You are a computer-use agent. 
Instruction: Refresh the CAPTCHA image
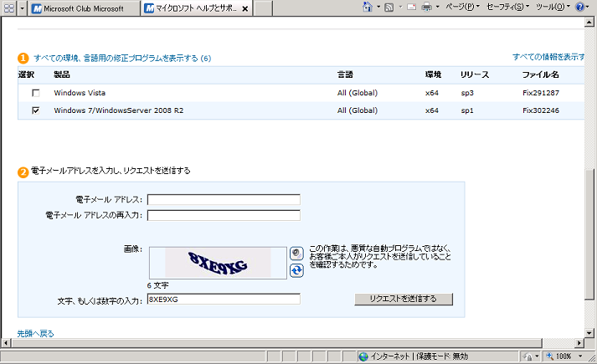pos(296,270)
